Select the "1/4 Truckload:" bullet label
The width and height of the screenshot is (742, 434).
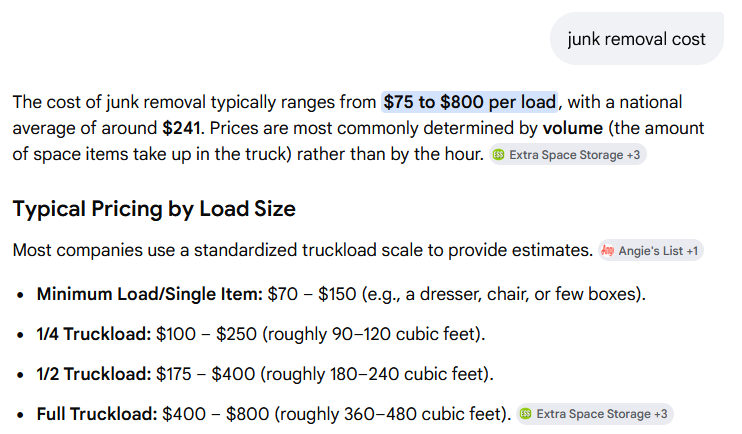[x=94, y=334]
